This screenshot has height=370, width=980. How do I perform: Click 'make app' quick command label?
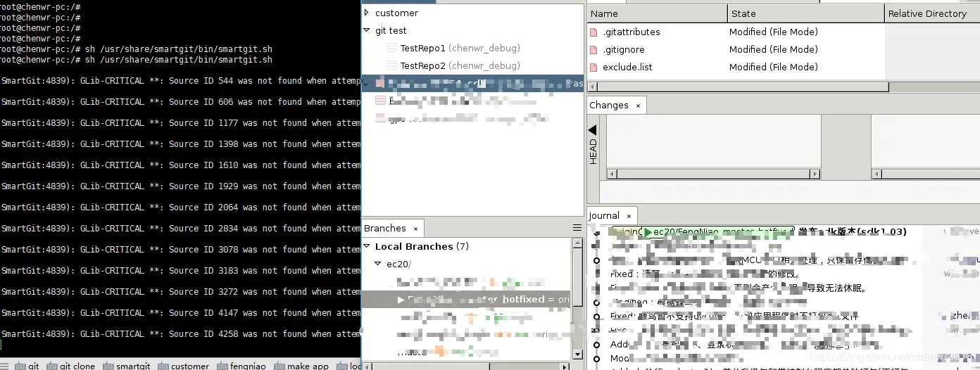click(x=308, y=366)
